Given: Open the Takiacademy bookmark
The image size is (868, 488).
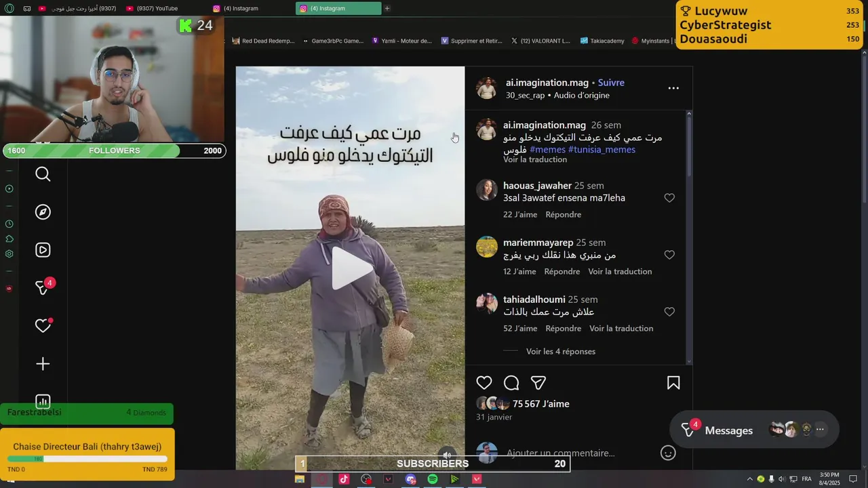Looking at the screenshot, I should (602, 41).
